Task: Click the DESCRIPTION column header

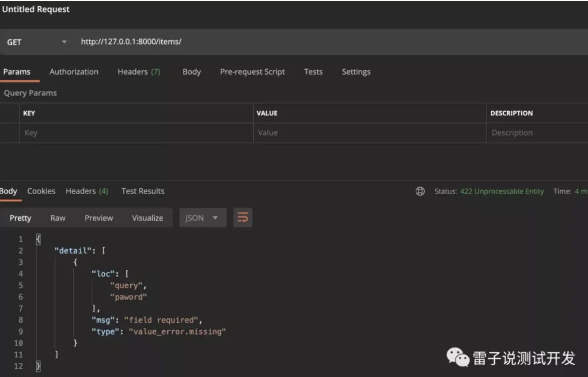Action: [x=512, y=113]
